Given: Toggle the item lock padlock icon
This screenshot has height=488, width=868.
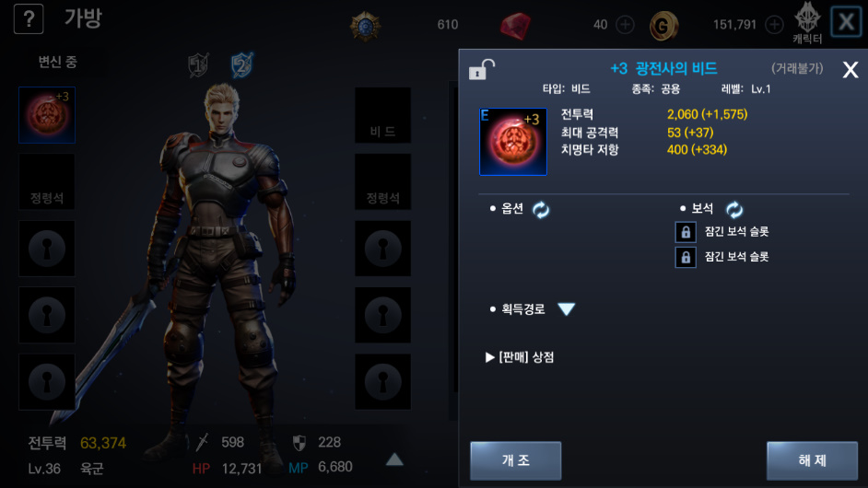Looking at the screenshot, I should 481,70.
